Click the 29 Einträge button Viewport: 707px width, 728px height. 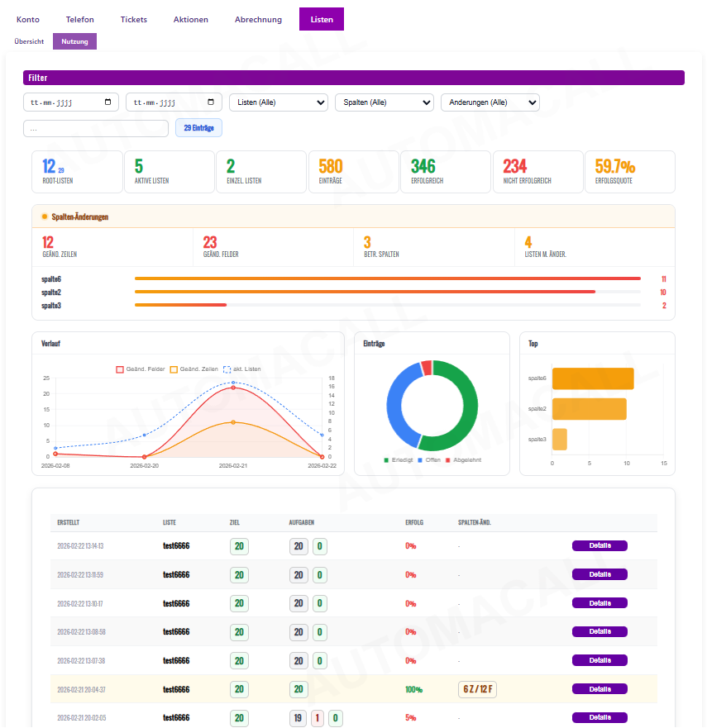(198, 128)
